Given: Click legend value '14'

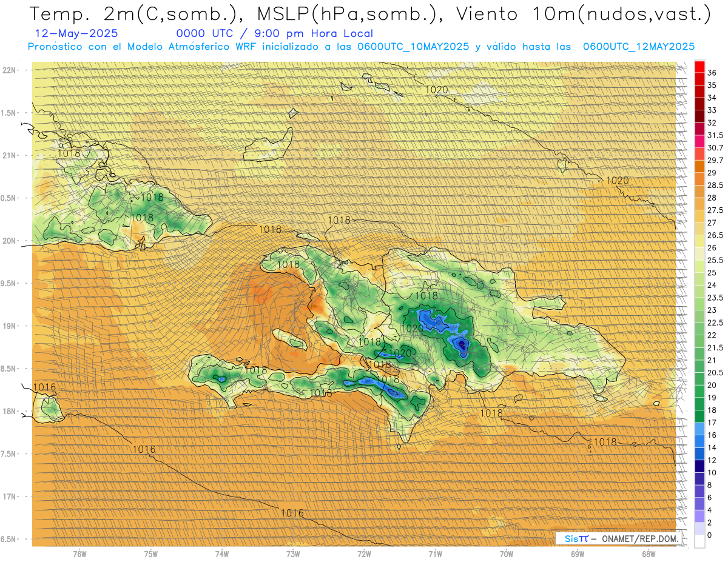Looking at the screenshot, I should tap(712, 447).
